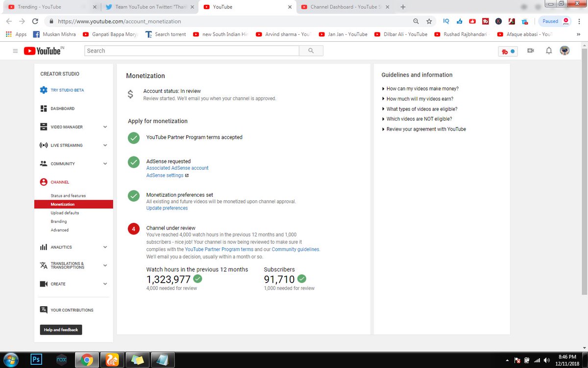The image size is (588, 368).
Task: Expand the Analytics section
Action: click(x=105, y=247)
